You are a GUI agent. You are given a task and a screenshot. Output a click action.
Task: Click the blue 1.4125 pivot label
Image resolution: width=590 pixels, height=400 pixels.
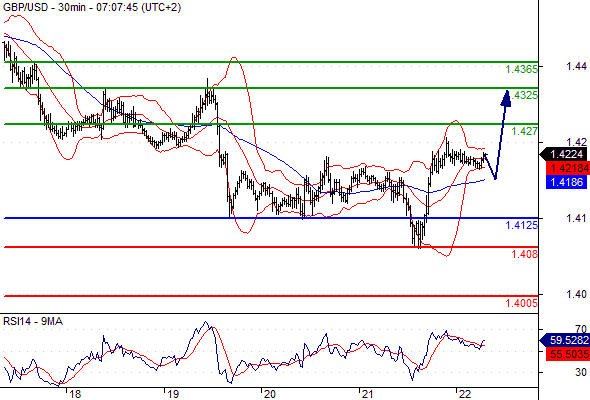[522, 225]
